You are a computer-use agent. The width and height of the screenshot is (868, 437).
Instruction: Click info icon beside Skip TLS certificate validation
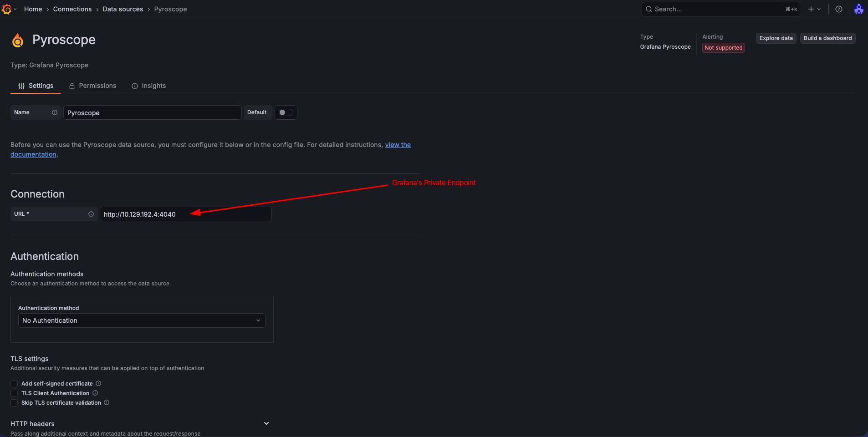point(107,402)
